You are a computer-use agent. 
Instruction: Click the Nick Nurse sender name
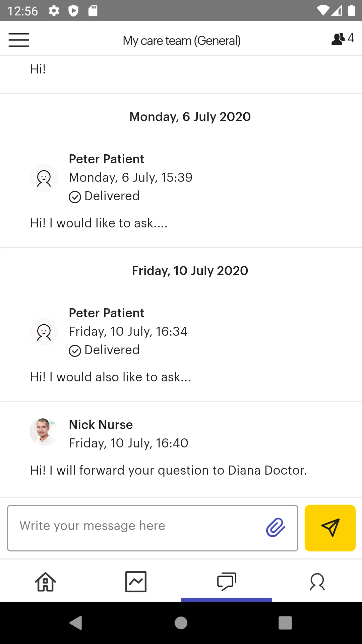point(101,425)
